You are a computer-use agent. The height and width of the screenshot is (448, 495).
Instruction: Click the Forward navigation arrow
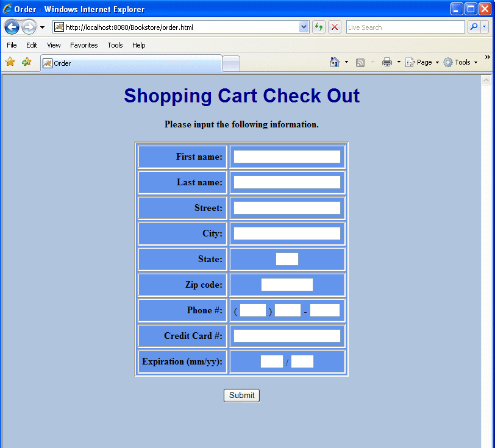(27, 27)
